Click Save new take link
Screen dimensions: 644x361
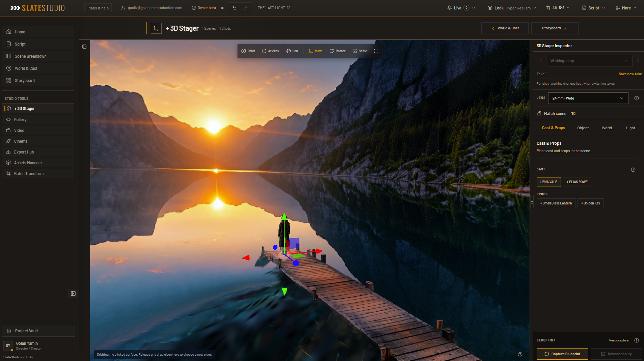(630, 74)
